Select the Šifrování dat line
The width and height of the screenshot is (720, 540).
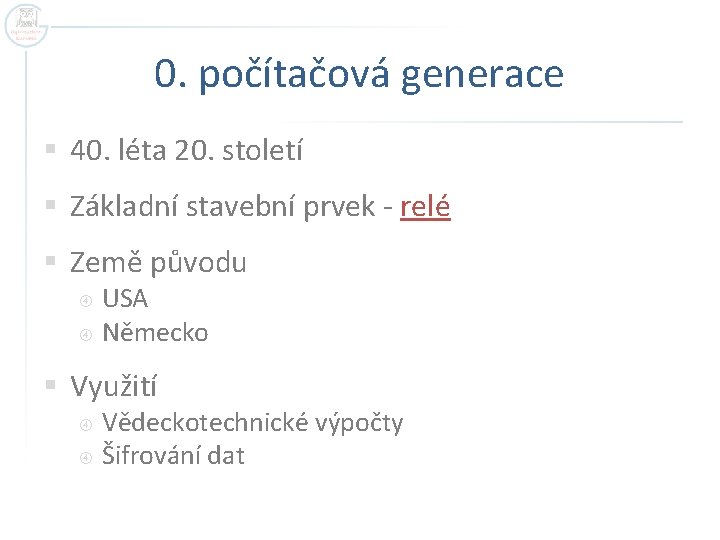(x=173, y=456)
